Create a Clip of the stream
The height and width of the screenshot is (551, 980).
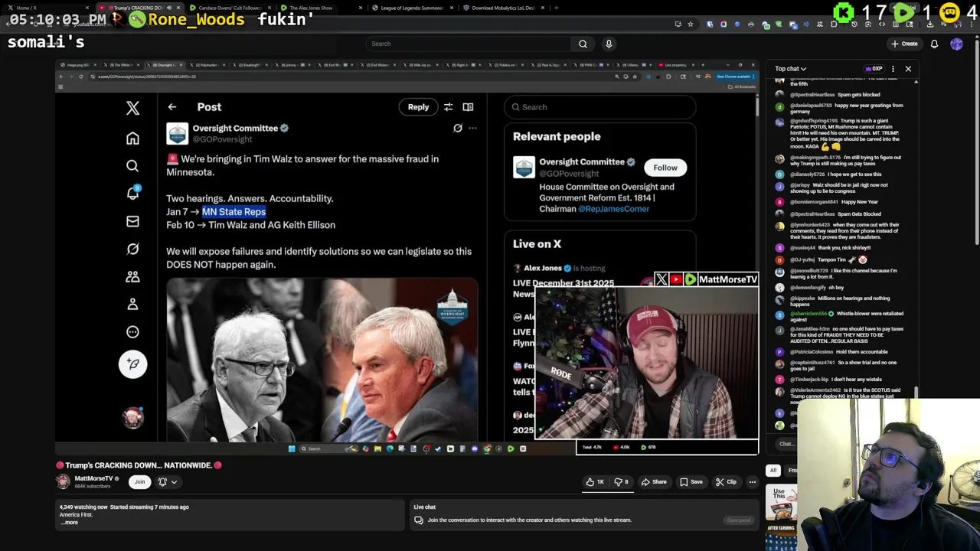(726, 482)
